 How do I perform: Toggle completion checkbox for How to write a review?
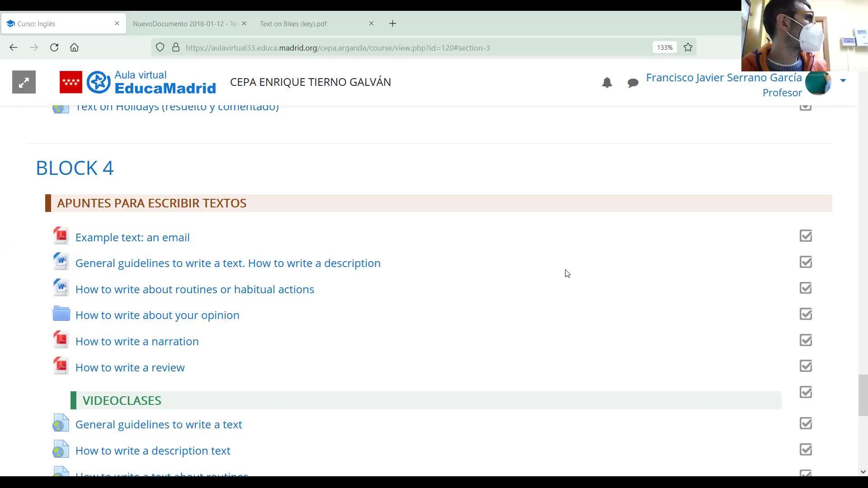click(x=805, y=366)
